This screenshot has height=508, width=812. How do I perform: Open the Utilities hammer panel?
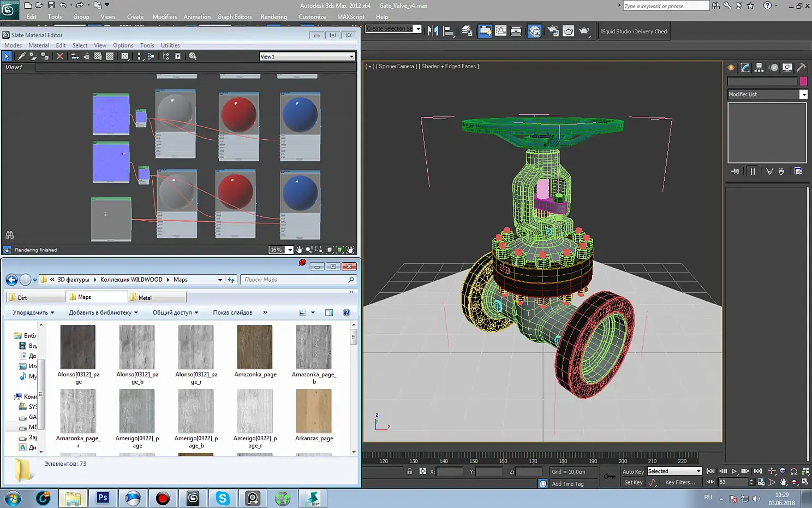pos(801,68)
